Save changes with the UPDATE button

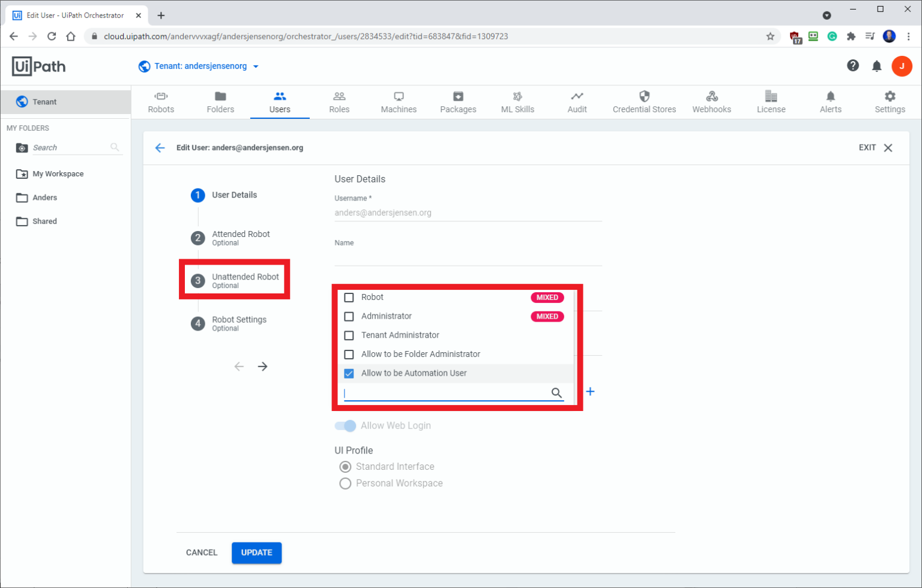click(x=256, y=553)
